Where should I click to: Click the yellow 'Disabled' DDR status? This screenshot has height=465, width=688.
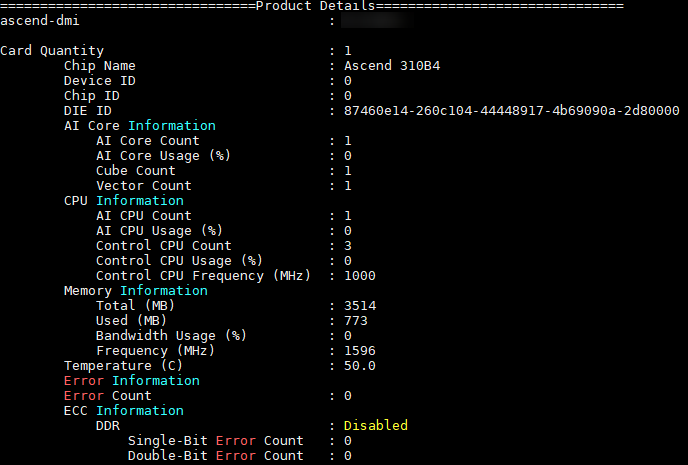(376, 426)
